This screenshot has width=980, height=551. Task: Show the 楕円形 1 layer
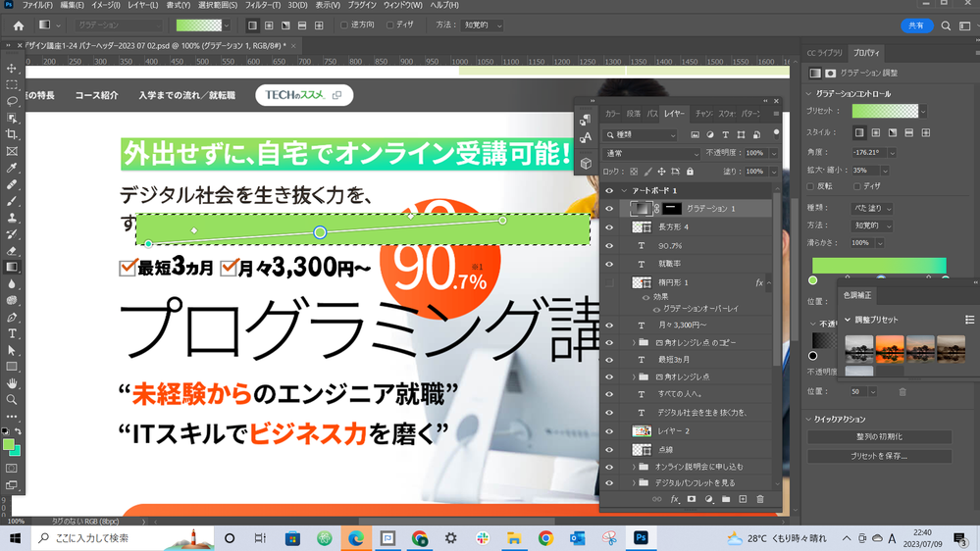[609, 283]
